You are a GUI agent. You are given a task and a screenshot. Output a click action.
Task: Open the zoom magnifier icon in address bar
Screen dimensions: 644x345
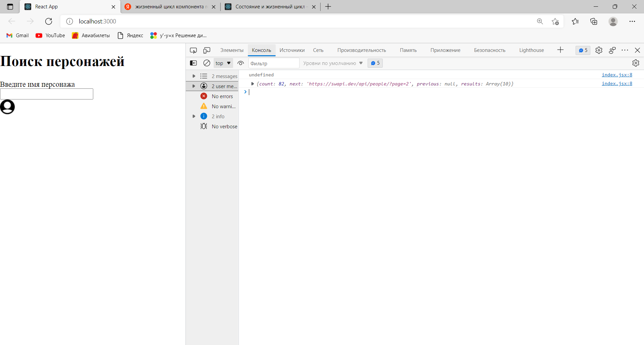(x=540, y=21)
